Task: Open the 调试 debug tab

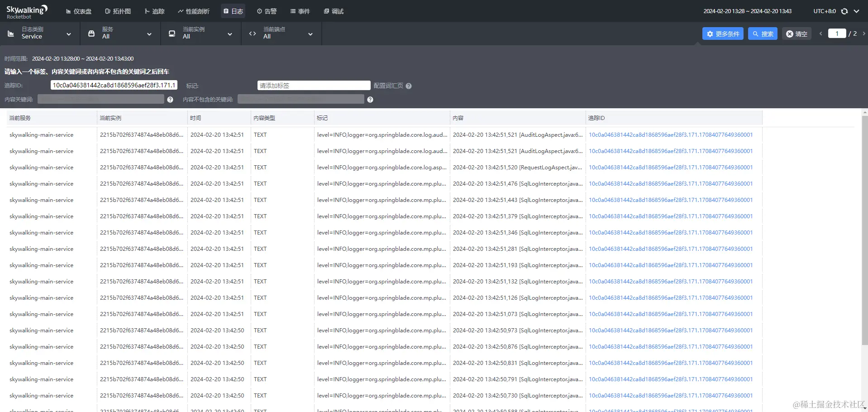Action: click(334, 11)
